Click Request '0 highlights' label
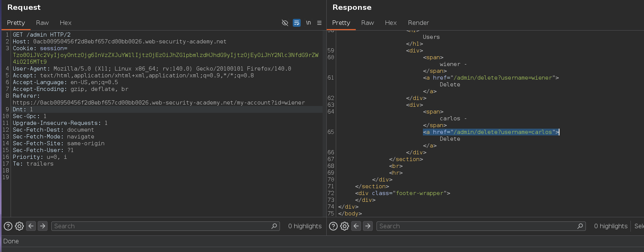 coord(305,226)
